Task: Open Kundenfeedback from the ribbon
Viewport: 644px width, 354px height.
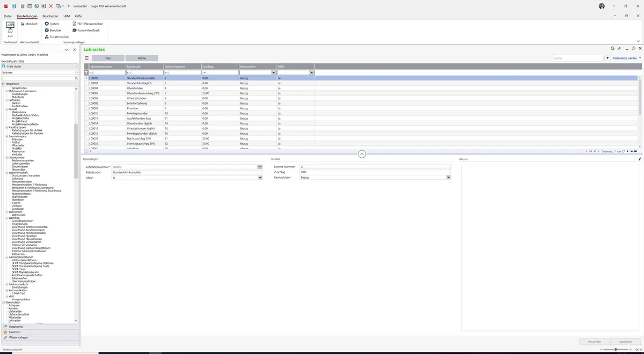Action: [86, 31]
